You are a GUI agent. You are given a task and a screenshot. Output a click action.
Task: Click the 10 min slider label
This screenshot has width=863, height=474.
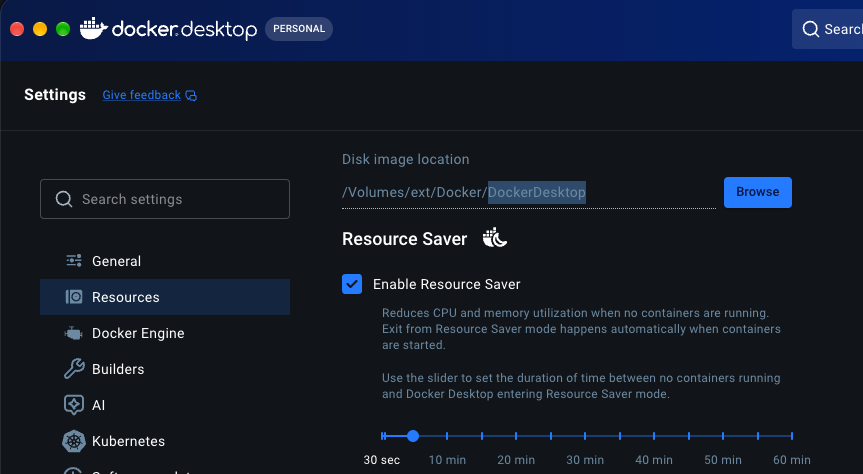pyautogui.click(x=447, y=460)
